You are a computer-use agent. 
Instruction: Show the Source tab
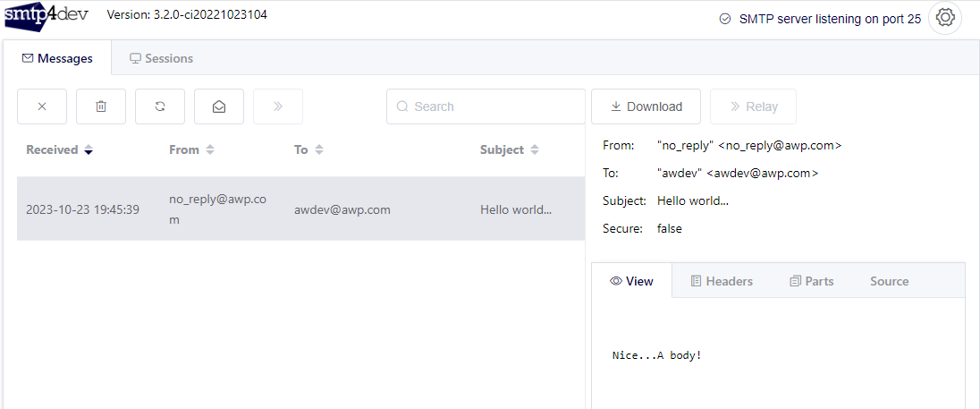(889, 281)
